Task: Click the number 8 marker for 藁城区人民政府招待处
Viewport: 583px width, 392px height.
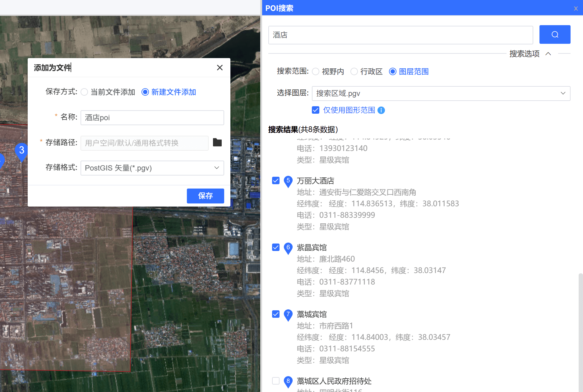Action: pyautogui.click(x=288, y=381)
